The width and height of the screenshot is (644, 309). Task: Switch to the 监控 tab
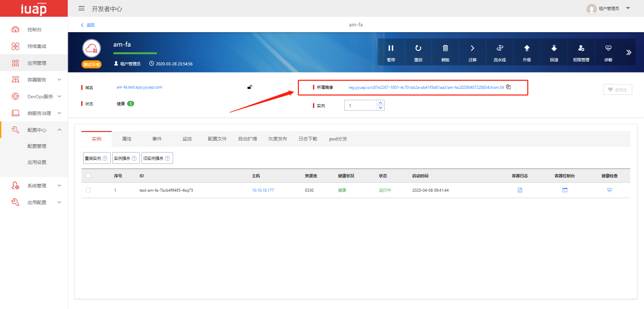pos(187,139)
